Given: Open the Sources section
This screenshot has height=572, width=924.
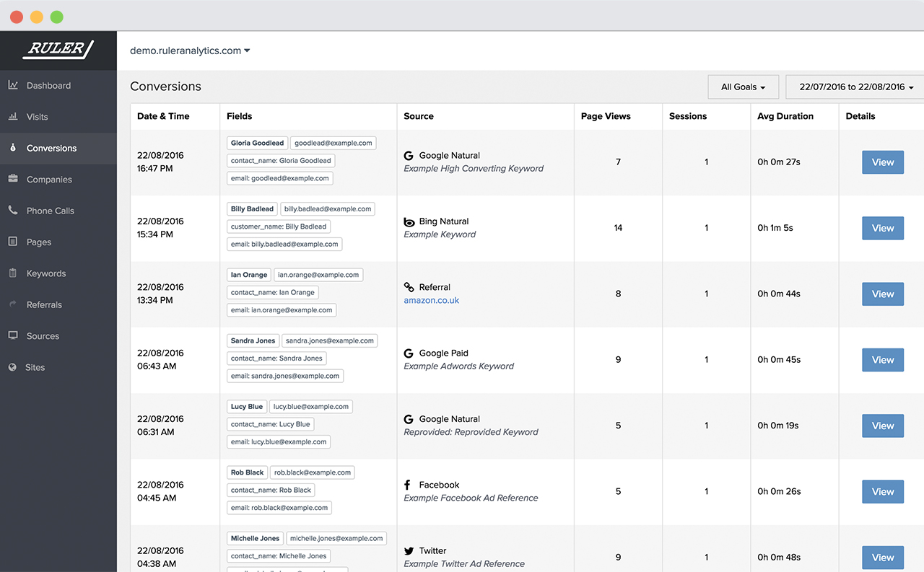Looking at the screenshot, I should point(58,336).
